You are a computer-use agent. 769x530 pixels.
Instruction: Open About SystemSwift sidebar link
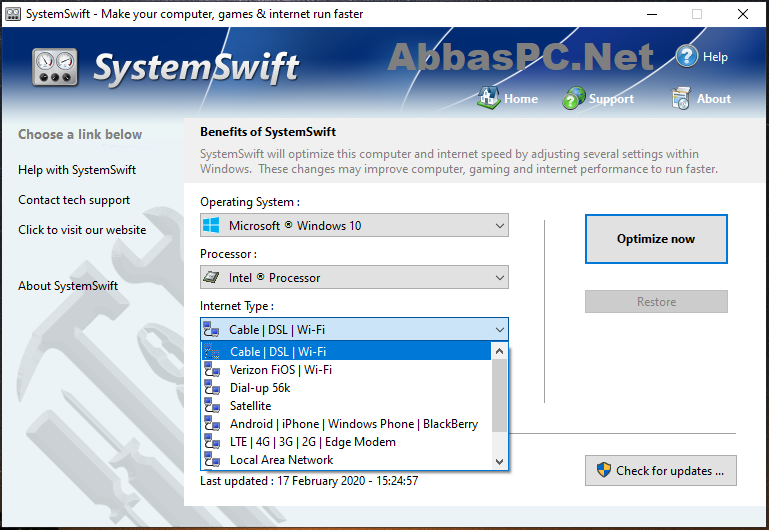point(68,285)
